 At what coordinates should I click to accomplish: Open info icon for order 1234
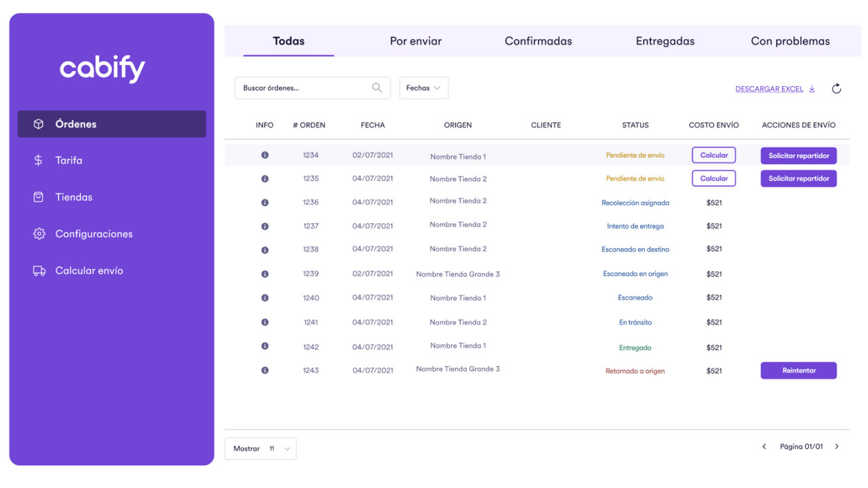[265, 155]
